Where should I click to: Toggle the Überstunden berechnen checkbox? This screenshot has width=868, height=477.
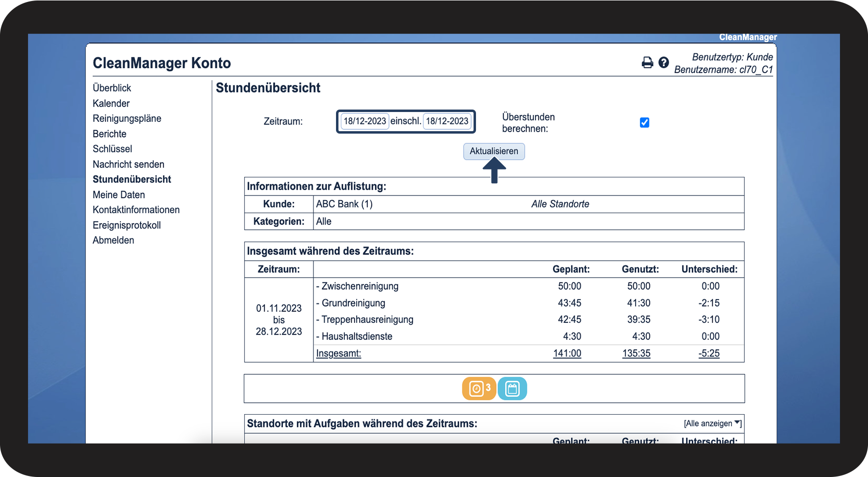[644, 123]
